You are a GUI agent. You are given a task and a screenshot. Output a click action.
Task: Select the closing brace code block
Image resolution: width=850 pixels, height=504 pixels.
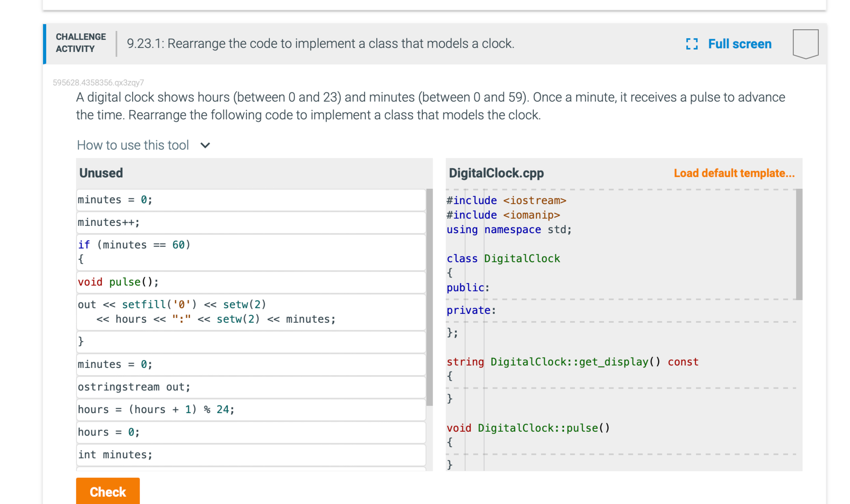click(251, 342)
